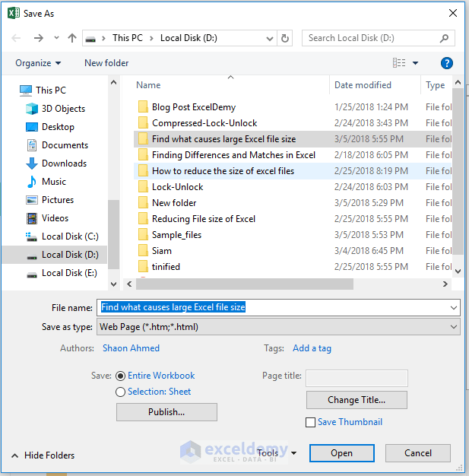The width and height of the screenshot is (469, 476).
Task: Click the tinified folder icon
Action: [143, 267]
